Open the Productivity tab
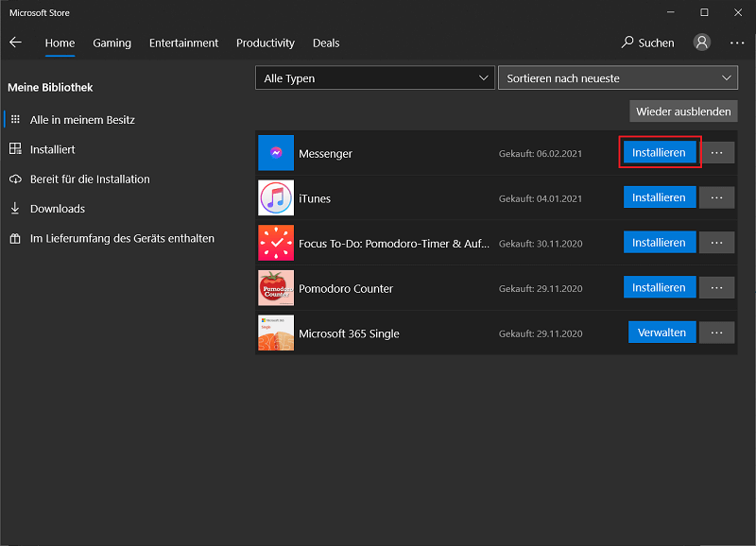 coord(266,43)
